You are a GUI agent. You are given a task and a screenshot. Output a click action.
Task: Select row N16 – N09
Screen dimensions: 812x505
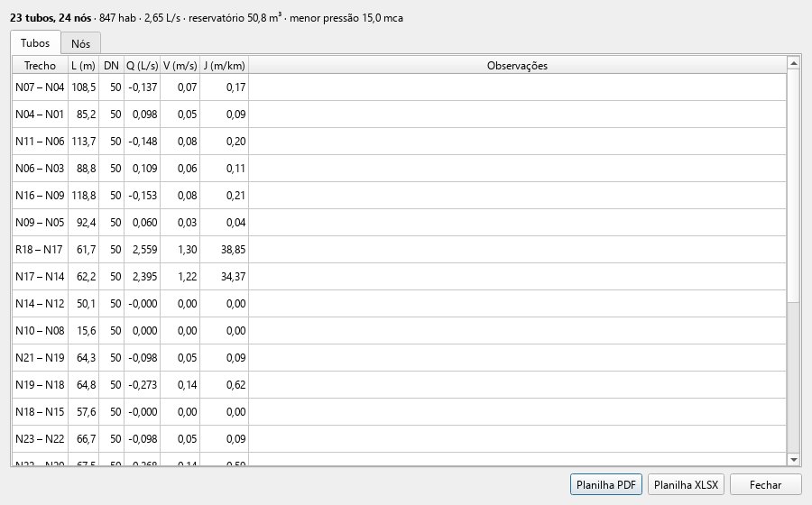(400, 195)
